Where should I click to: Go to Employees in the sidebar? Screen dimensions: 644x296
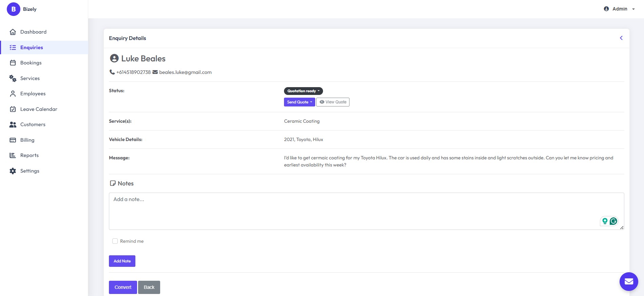pyautogui.click(x=33, y=94)
